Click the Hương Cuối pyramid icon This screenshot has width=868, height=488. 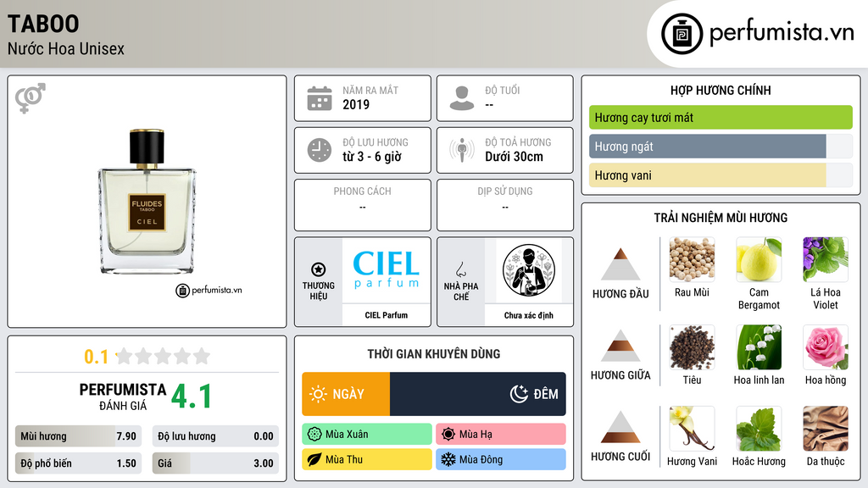point(620,427)
